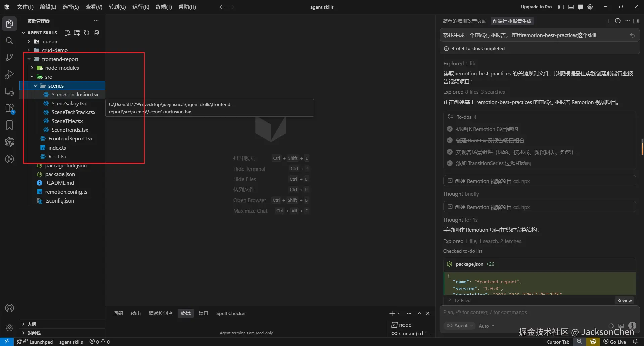Click New File icon in explorer header

pyautogui.click(x=67, y=33)
